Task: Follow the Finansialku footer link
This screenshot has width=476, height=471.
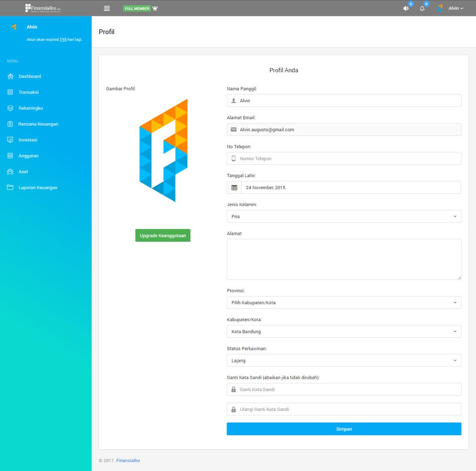Action: click(128, 461)
